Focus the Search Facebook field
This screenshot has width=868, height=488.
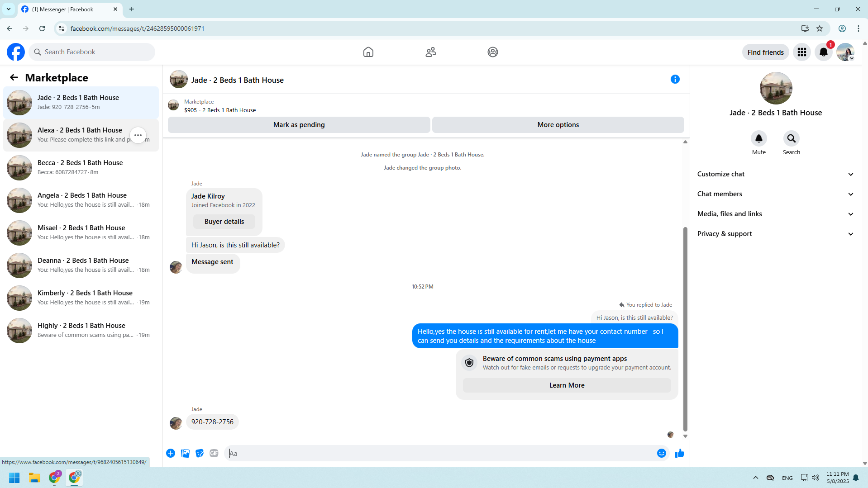point(92,52)
